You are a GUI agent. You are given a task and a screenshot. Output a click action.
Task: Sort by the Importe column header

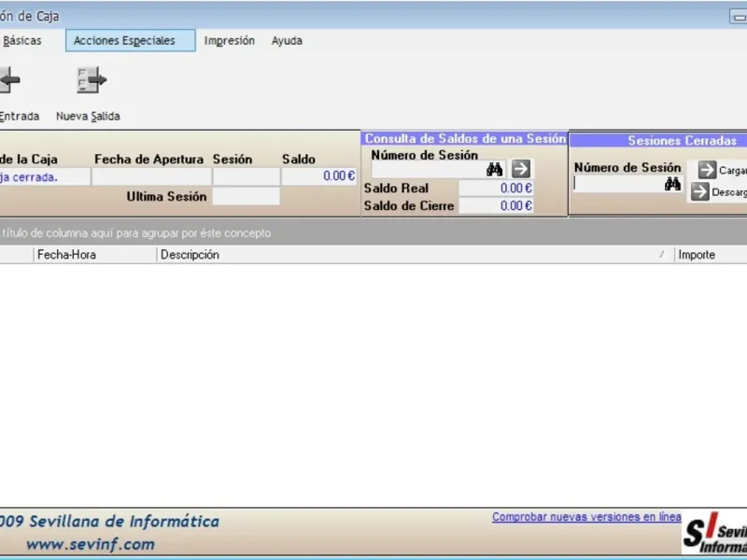point(711,255)
